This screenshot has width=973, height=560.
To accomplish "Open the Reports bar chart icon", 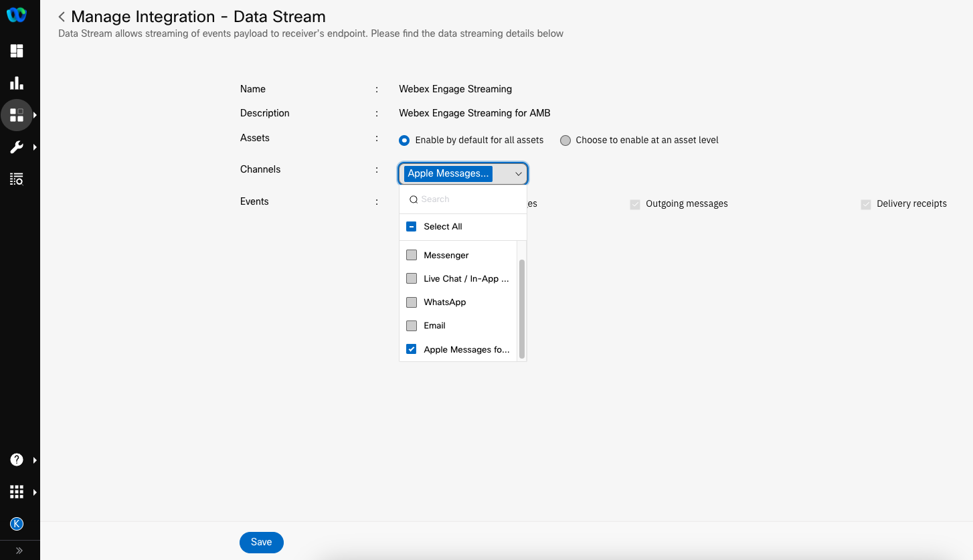I will tap(17, 83).
